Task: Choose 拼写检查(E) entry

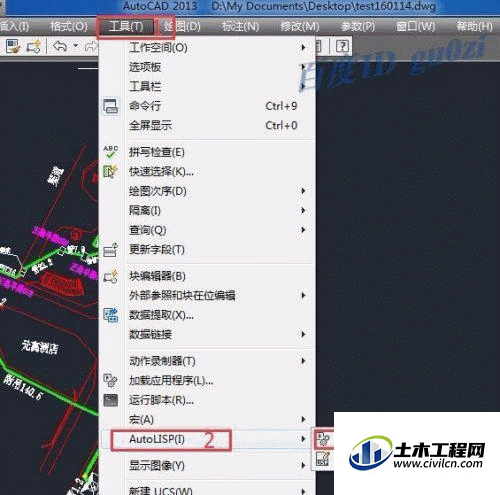Action: (207, 152)
